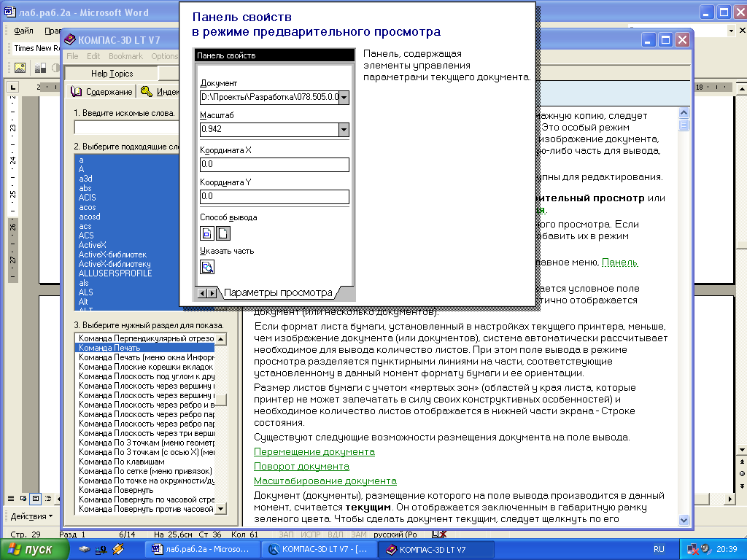Open link Поворот документа
747x560 pixels.
301,466
